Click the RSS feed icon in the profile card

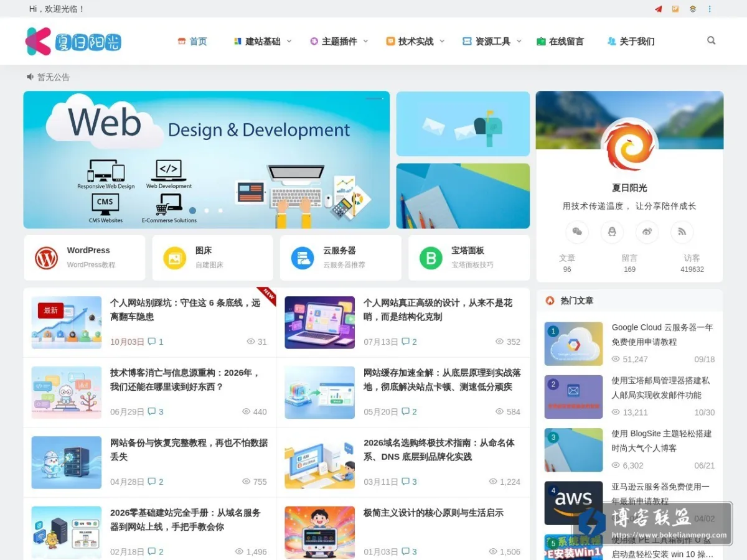click(682, 232)
